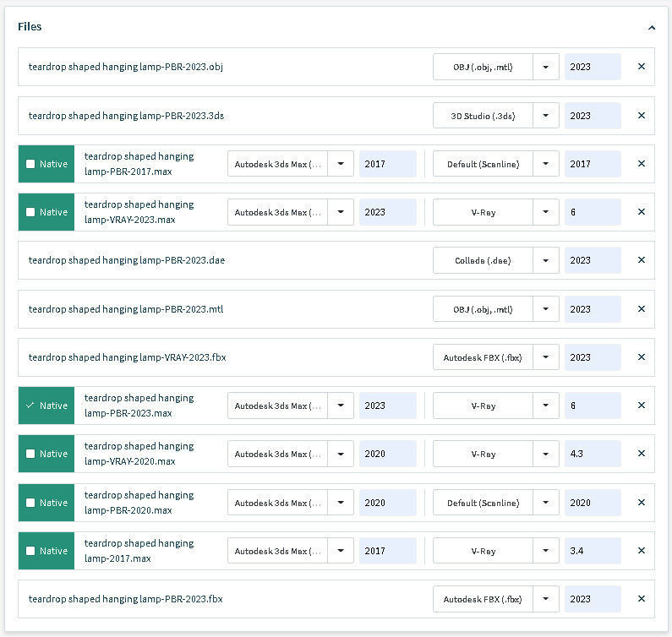Delete the lamp-VRAY-2020.max file entry
The width and height of the screenshot is (672, 637).
click(x=641, y=454)
